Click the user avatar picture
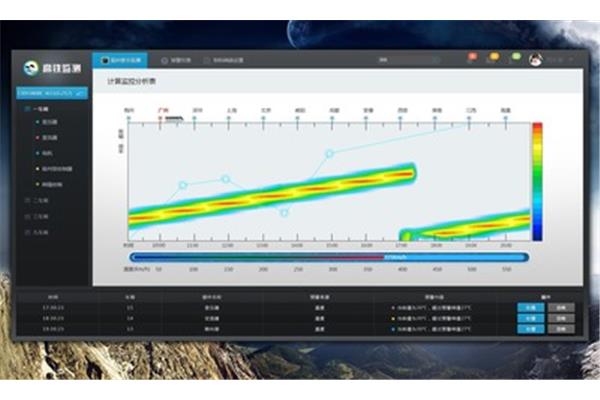600x400 pixels. 535,60
